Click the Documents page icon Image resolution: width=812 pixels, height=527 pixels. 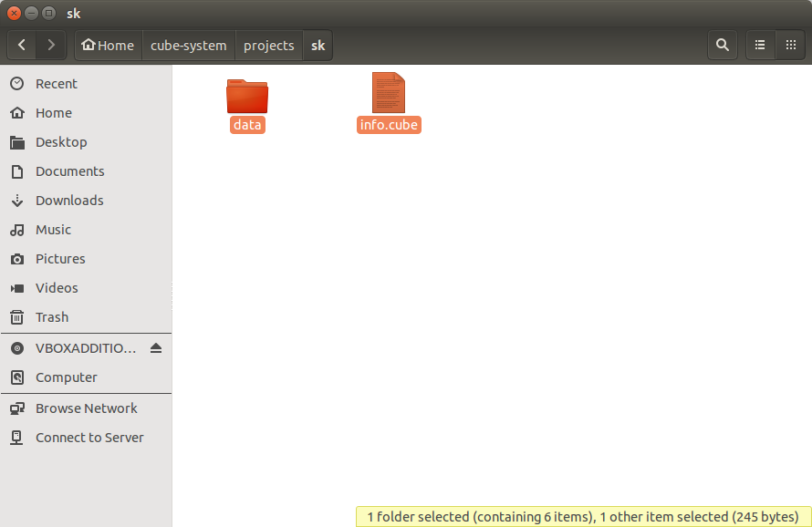17,171
